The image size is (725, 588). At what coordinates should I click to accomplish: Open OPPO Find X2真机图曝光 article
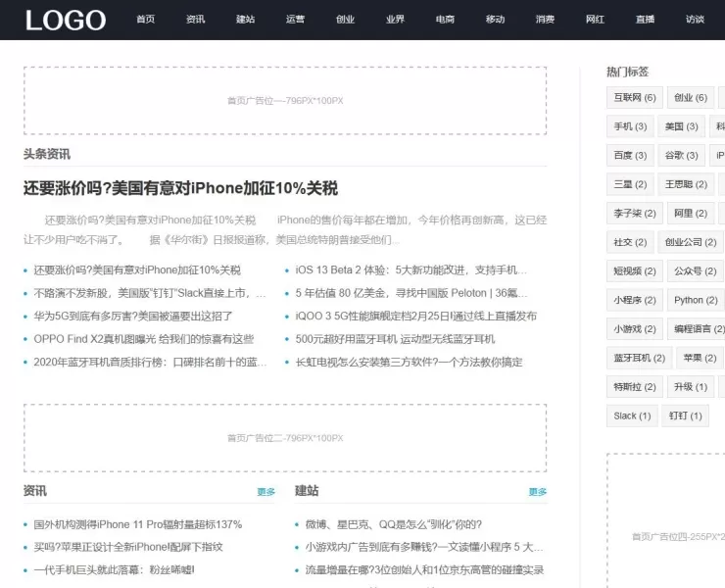coord(143,339)
